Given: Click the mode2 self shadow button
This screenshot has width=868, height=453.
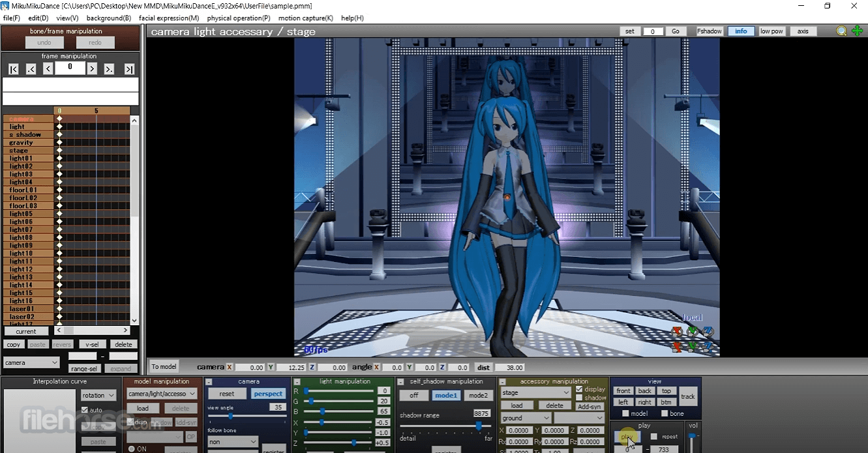Looking at the screenshot, I should [x=478, y=396].
